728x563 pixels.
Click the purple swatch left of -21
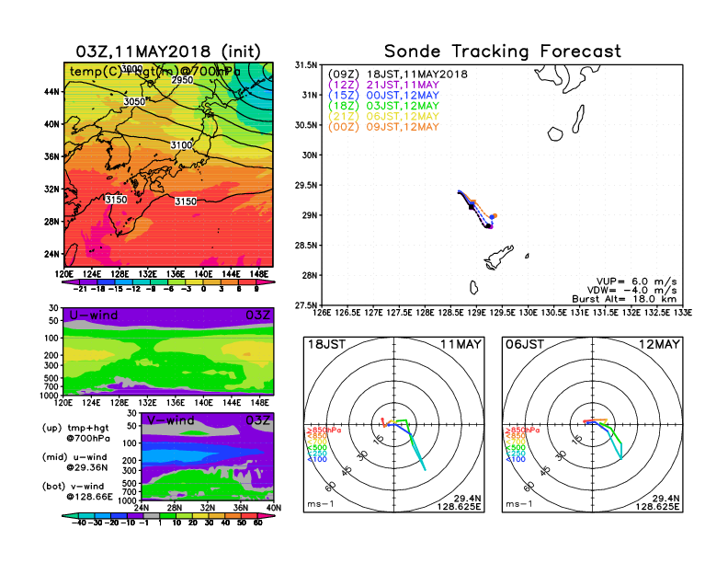[x=71, y=281]
